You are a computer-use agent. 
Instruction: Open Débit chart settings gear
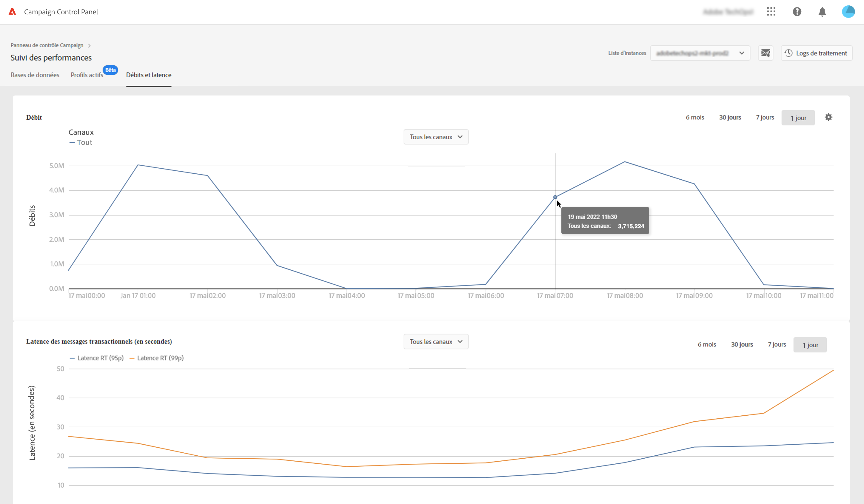click(828, 117)
